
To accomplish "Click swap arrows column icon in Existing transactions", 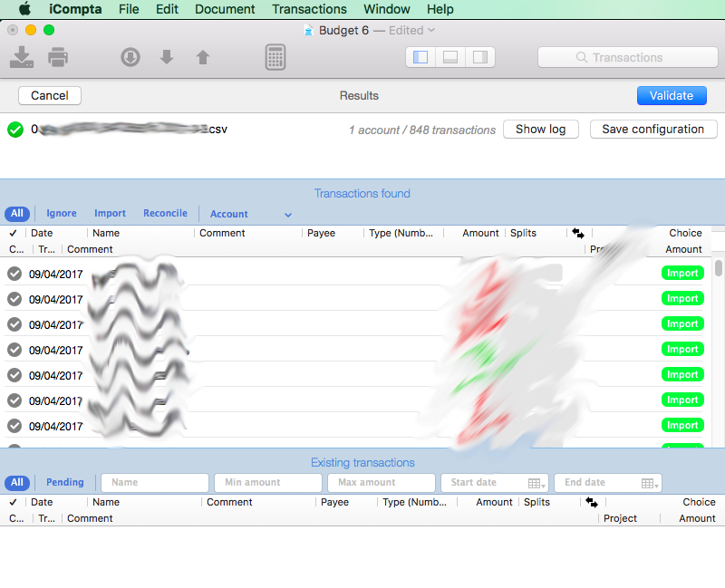I will (592, 502).
